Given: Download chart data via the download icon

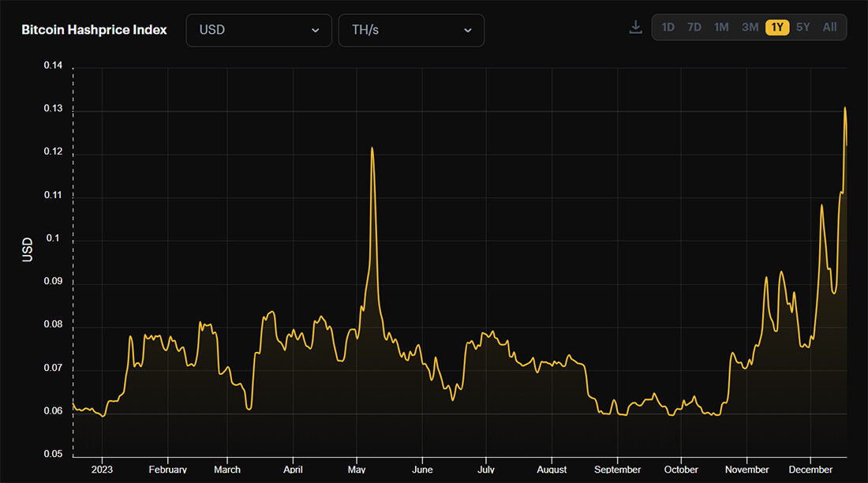Looking at the screenshot, I should [635, 27].
